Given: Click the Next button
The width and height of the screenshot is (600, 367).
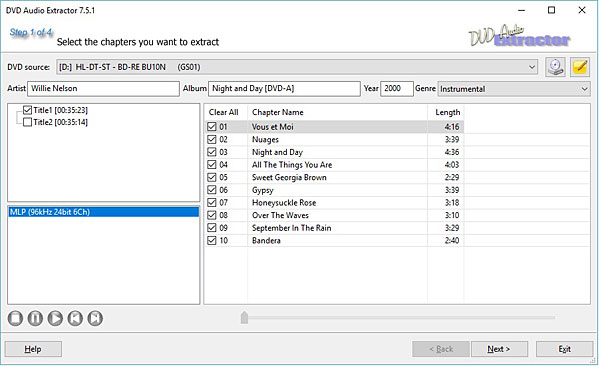Looking at the screenshot, I should [x=499, y=349].
